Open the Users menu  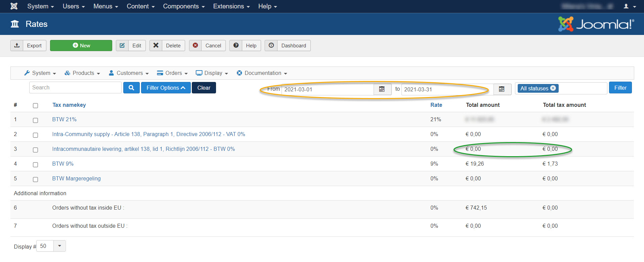(74, 6)
